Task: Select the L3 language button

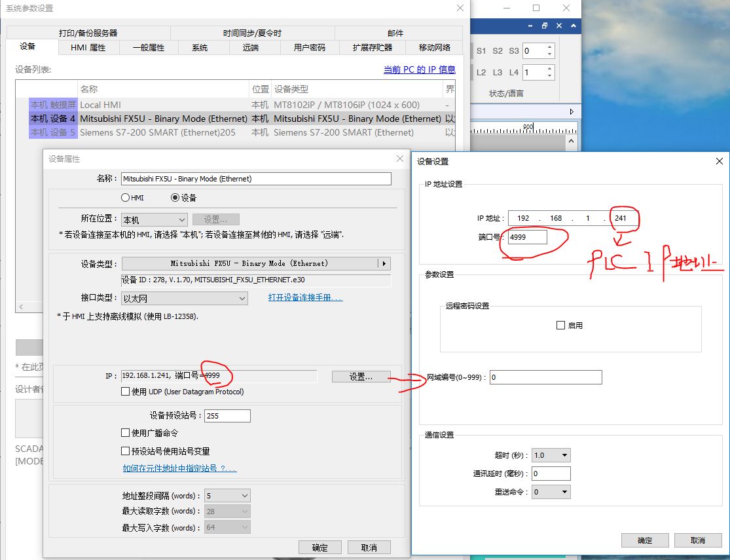Action: click(x=498, y=73)
